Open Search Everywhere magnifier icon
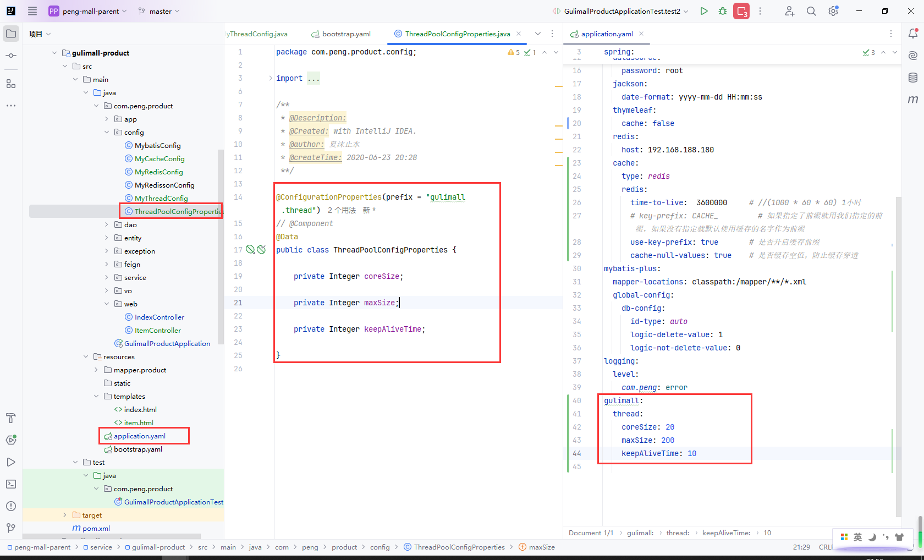 811,11
